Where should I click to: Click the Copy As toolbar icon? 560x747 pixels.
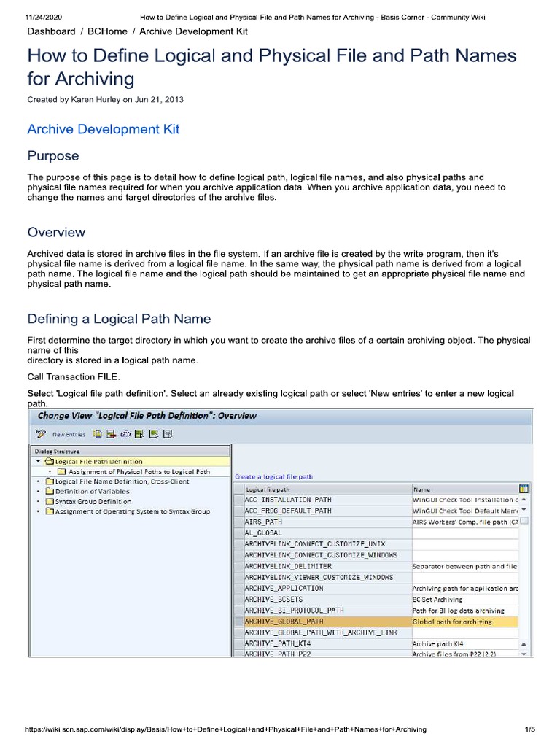[97, 434]
